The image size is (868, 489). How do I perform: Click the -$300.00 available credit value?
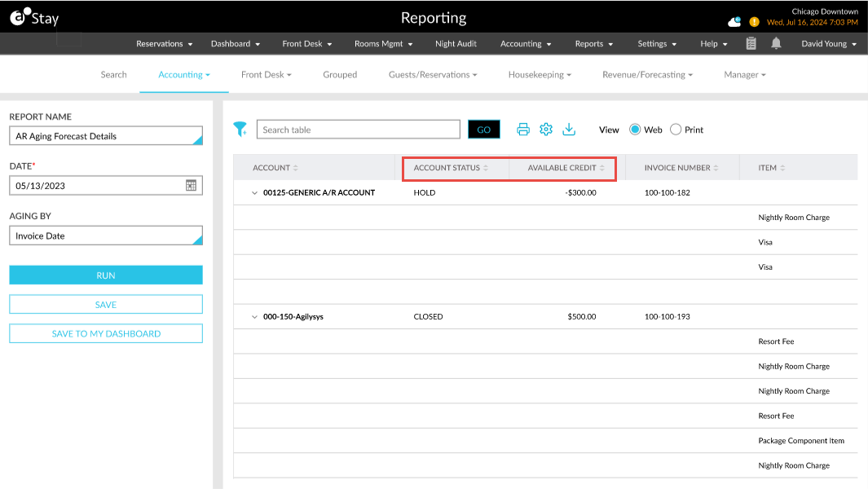(x=580, y=192)
